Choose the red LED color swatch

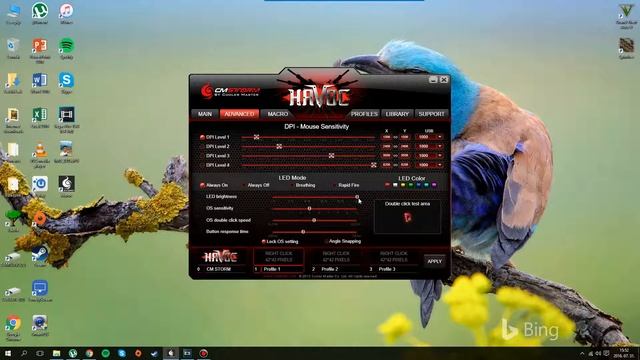(x=387, y=185)
